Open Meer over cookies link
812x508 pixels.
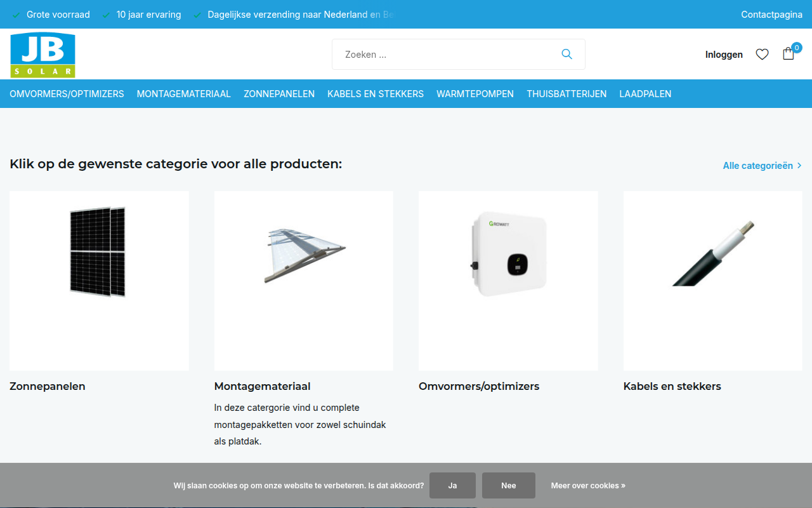588,485
